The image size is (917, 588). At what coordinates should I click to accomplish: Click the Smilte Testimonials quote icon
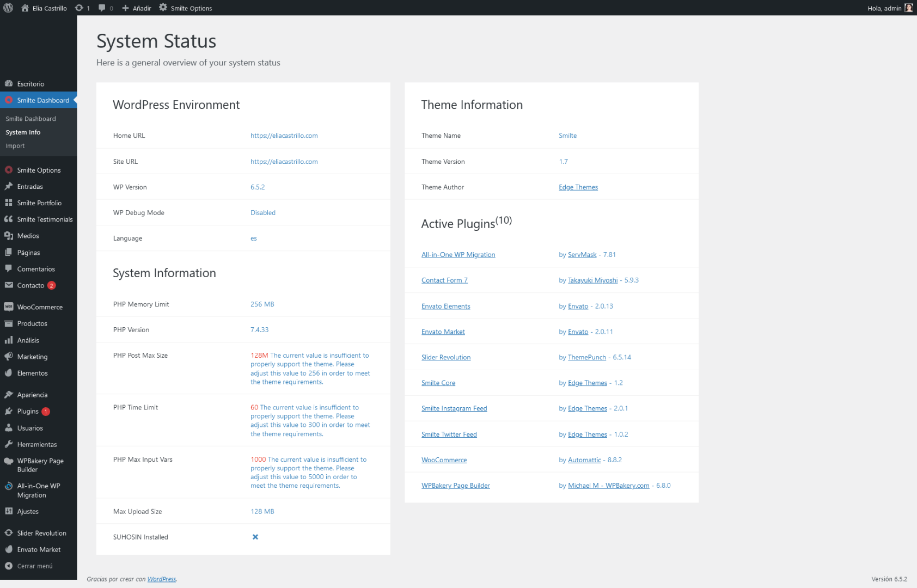(9, 219)
